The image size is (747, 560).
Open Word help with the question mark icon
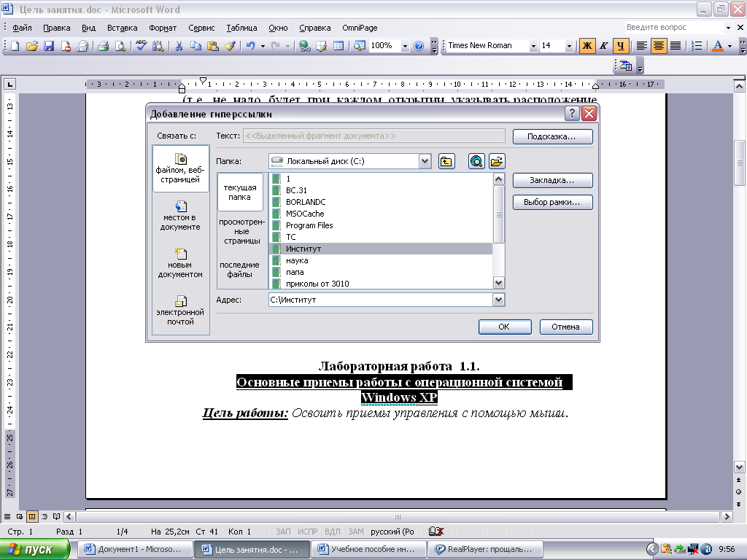click(419, 46)
